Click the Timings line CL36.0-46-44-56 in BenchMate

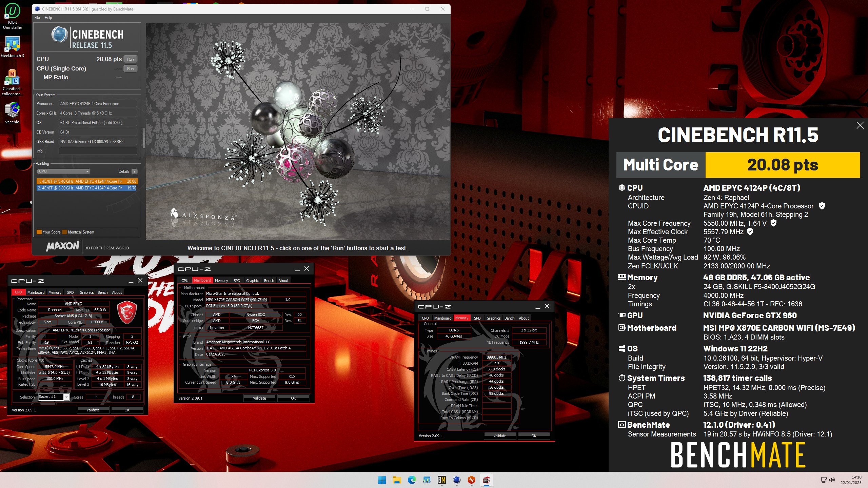(x=752, y=304)
